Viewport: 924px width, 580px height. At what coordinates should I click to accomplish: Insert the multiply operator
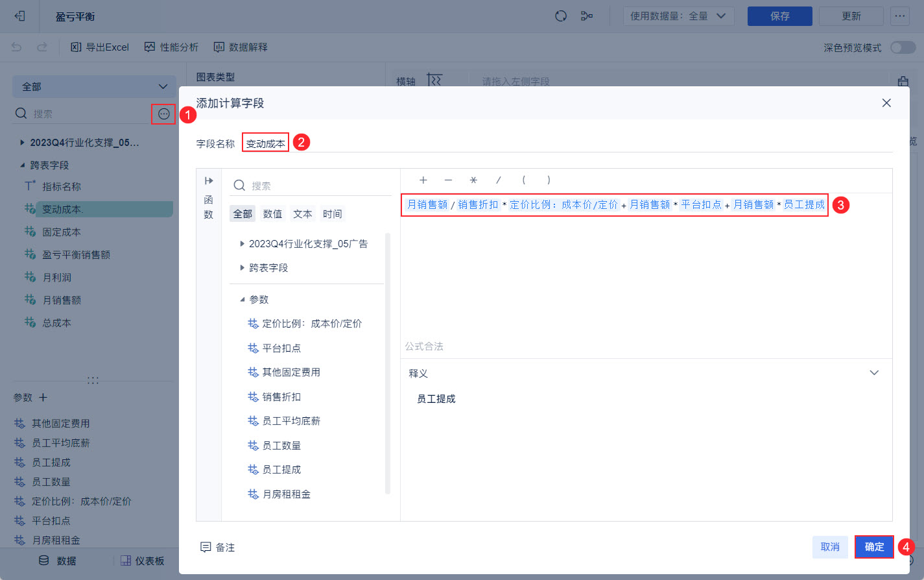click(x=473, y=180)
